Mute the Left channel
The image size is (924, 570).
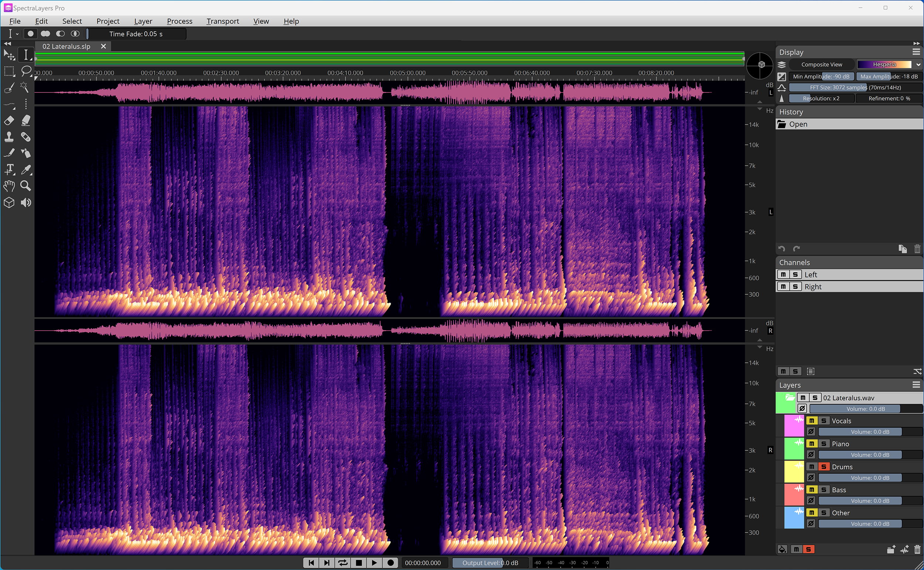coord(783,274)
